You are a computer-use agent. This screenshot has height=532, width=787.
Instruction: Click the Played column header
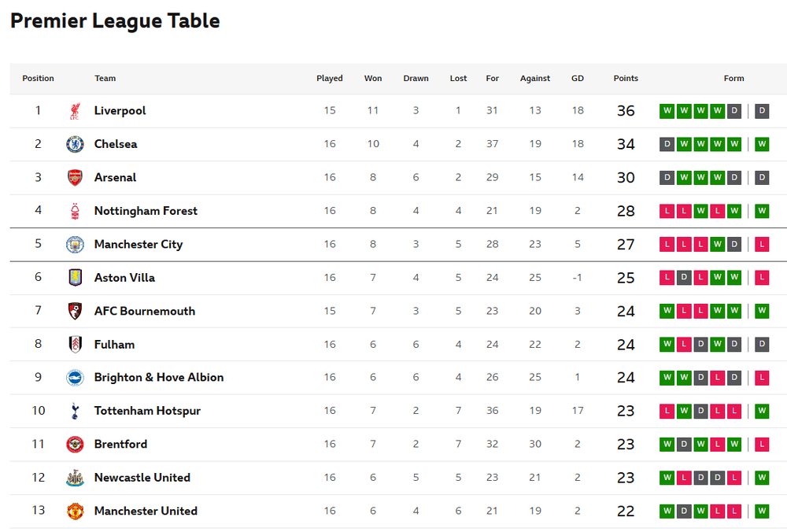329,78
